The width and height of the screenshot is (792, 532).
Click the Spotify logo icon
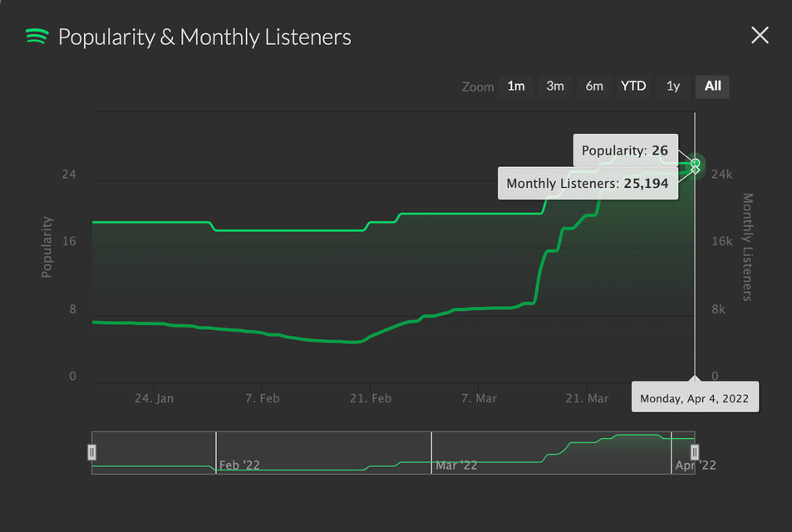click(x=37, y=37)
